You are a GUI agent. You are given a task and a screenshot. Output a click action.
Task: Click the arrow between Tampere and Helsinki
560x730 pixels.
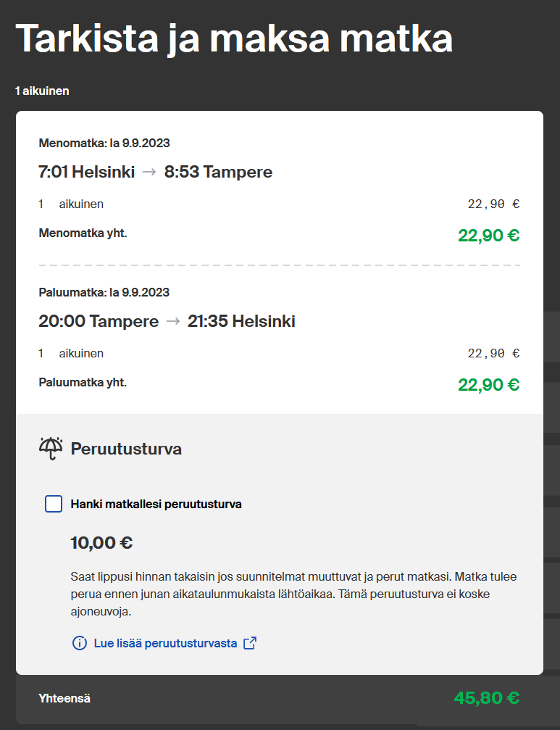pos(173,321)
